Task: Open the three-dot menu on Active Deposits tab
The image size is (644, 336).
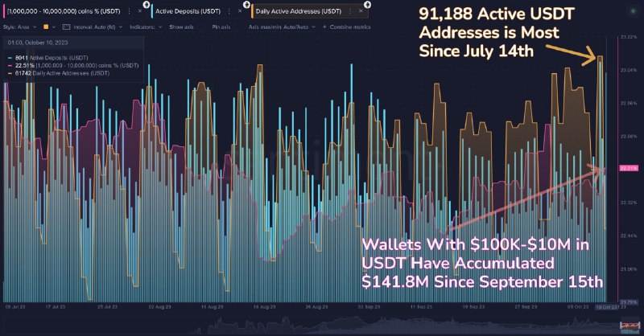Action: click(229, 11)
